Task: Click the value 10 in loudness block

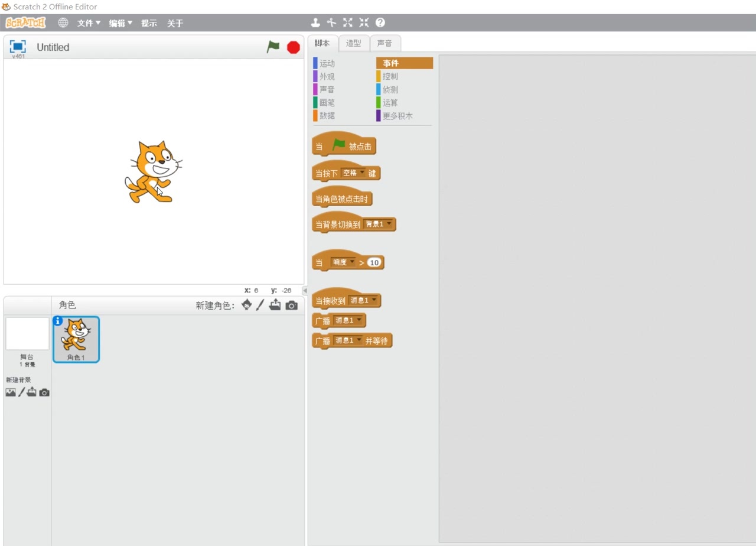Action: pos(374,262)
